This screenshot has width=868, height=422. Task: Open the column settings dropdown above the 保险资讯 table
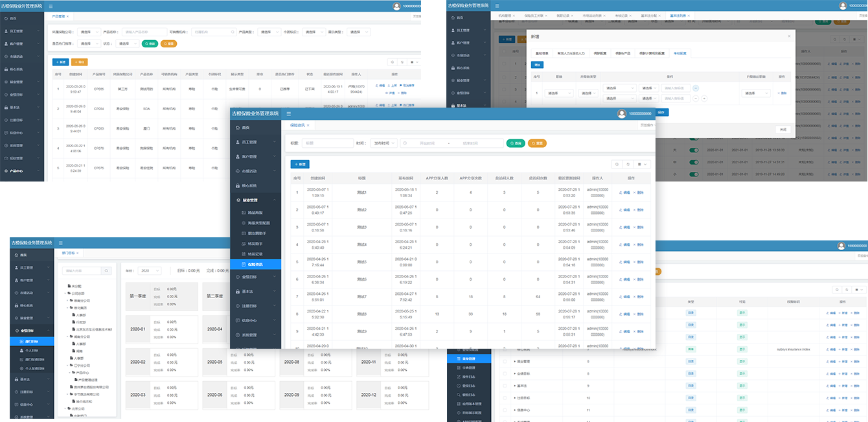coord(643,164)
